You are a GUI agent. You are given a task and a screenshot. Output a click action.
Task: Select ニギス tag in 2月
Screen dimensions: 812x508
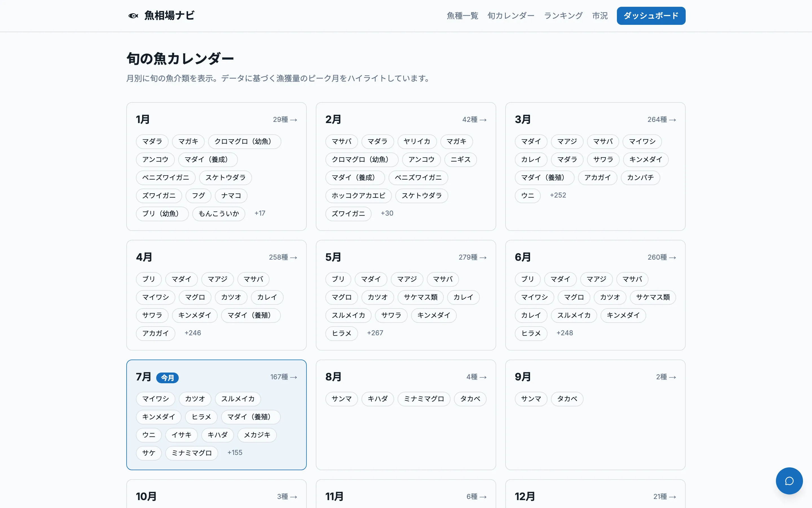point(460,159)
